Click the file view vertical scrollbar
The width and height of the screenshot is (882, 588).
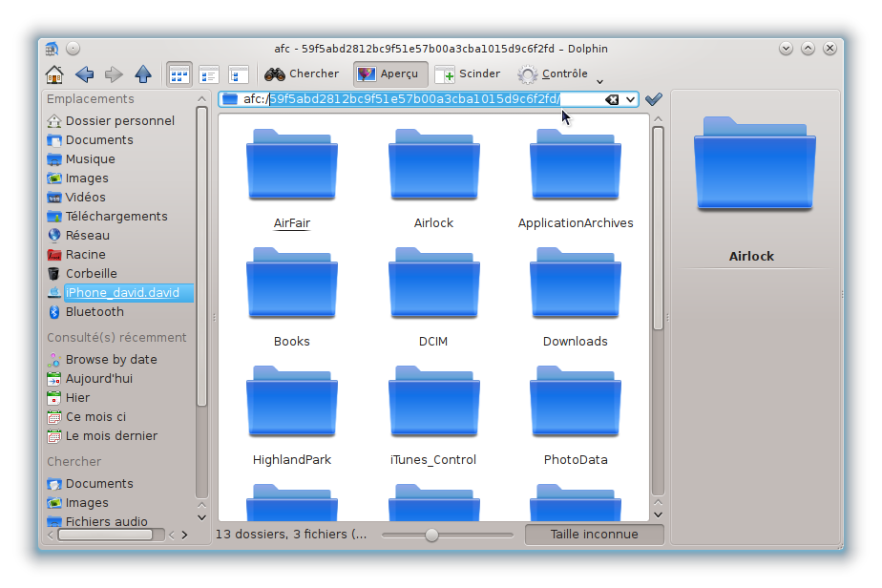coord(658,228)
